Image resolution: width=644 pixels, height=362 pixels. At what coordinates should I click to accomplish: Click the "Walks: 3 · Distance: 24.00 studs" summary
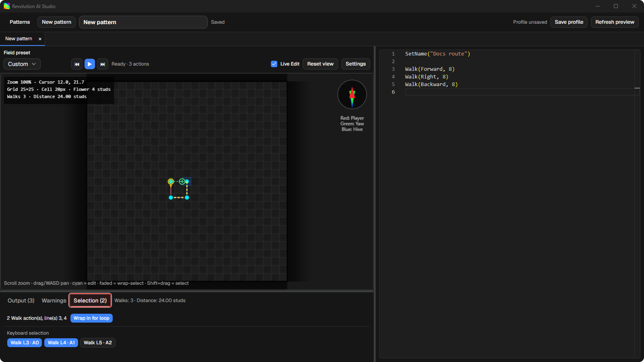point(150,300)
